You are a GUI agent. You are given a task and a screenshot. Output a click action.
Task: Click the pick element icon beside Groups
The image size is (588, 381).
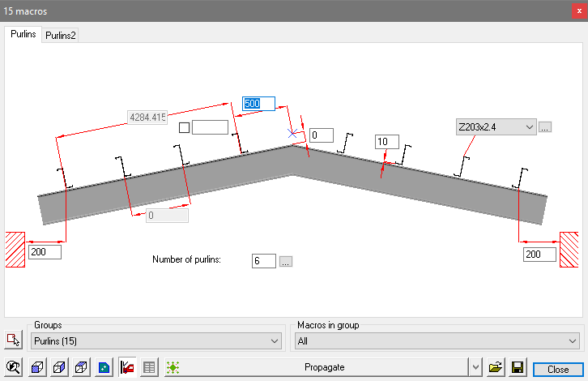(x=13, y=340)
